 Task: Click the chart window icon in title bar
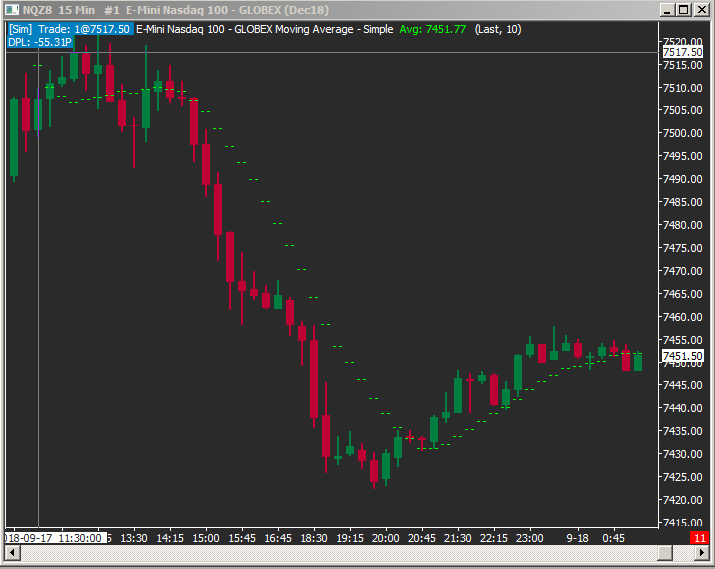point(12,10)
